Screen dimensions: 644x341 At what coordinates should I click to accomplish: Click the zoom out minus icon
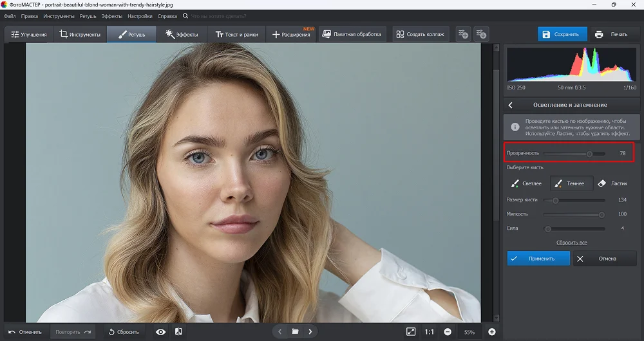448,332
